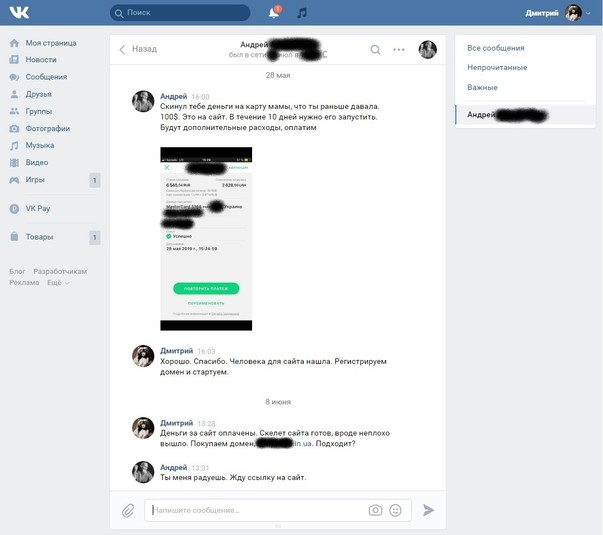This screenshot has height=535, width=603.
Task: Select the Важные messages filter
Action: 482,87
